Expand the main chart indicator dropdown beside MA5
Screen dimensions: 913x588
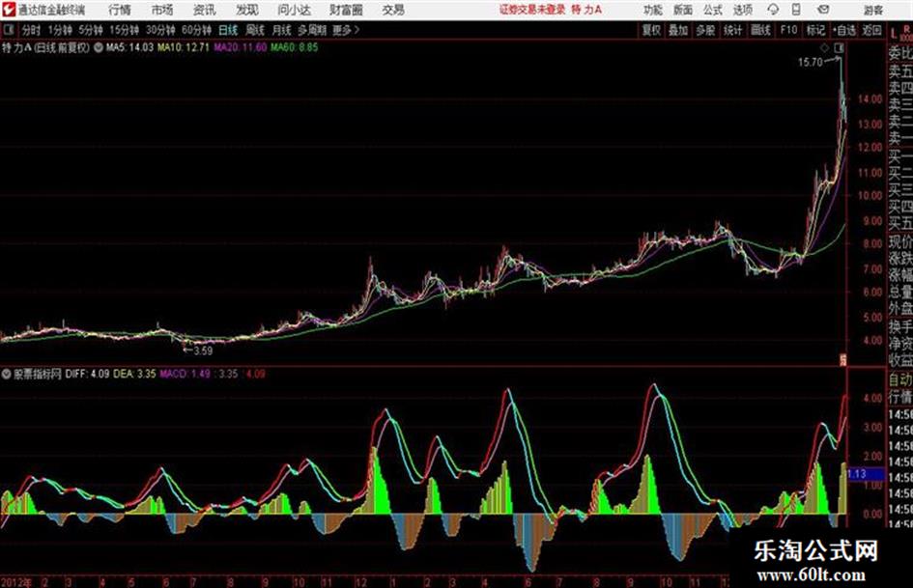pyautogui.click(x=99, y=47)
